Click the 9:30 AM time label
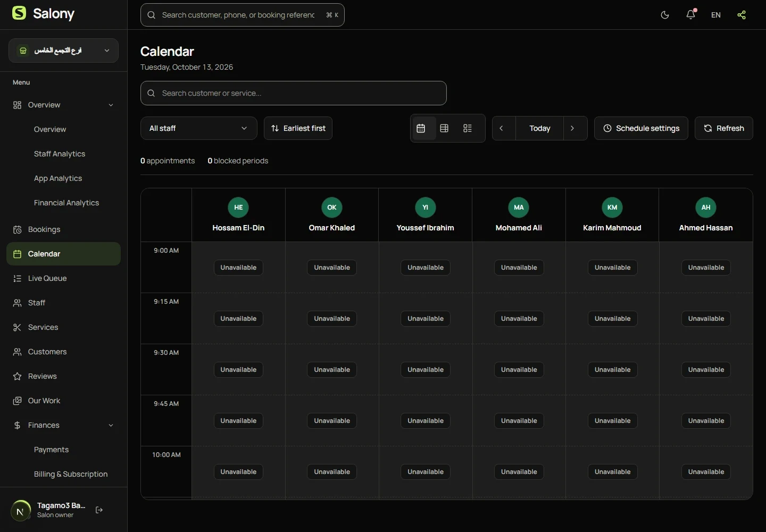The image size is (766, 532). tap(166, 353)
